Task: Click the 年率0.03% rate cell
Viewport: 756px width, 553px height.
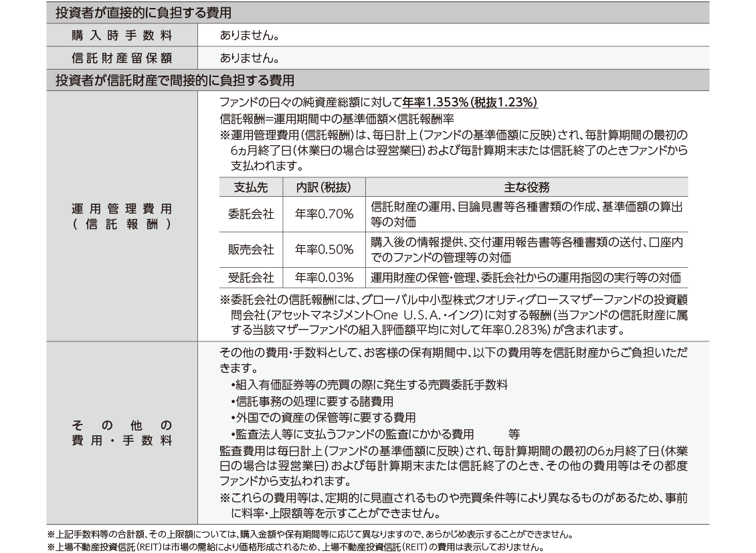Action: 323,277
